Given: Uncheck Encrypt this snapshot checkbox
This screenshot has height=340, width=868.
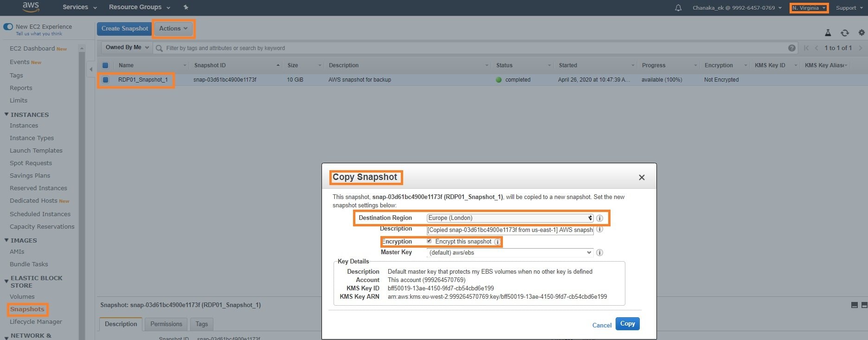Looking at the screenshot, I should coord(429,241).
